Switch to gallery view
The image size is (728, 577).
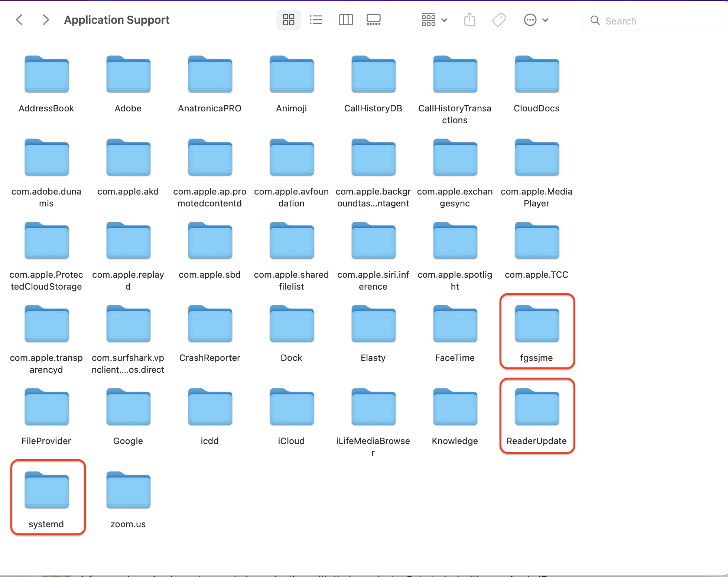pyautogui.click(x=373, y=20)
